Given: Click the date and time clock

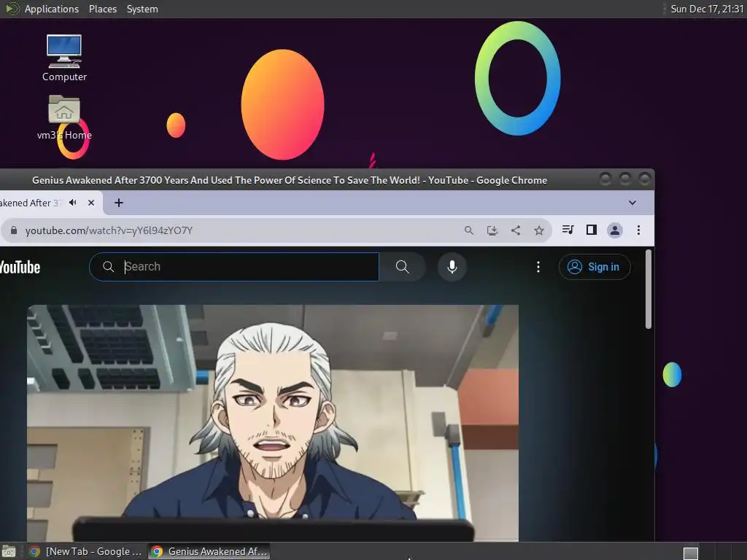Looking at the screenshot, I should click(707, 9).
